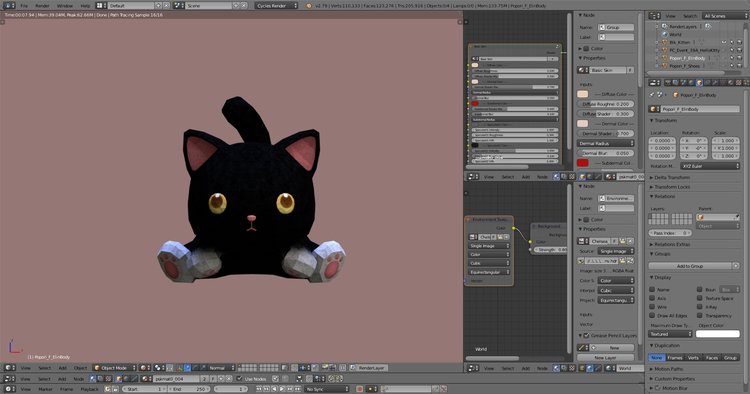Open the All Scenes outliner filter dropdown

point(725,16)
